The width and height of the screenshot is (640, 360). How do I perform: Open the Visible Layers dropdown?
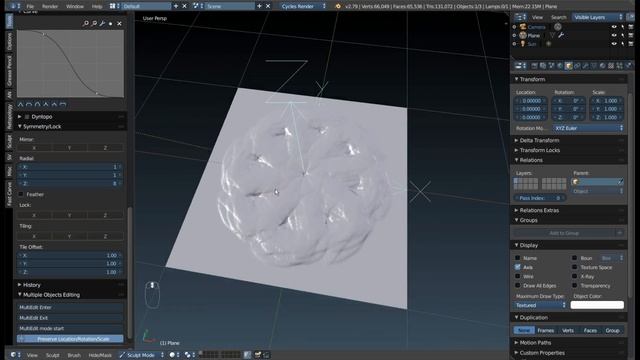pyautogui.click(x=597, y=17)
